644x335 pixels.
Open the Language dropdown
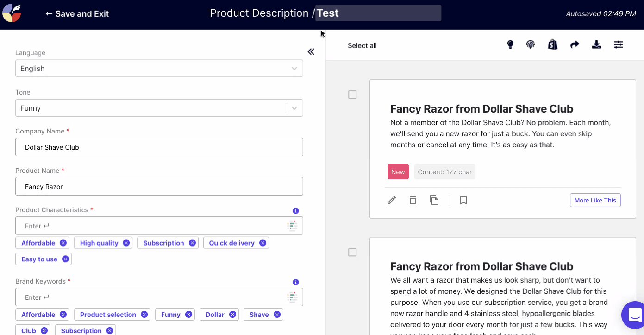pos(159,68)
